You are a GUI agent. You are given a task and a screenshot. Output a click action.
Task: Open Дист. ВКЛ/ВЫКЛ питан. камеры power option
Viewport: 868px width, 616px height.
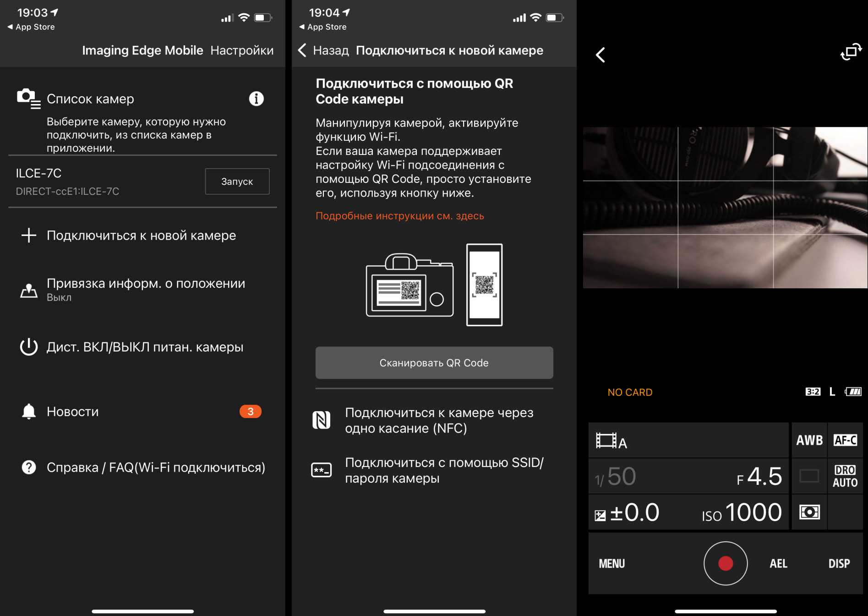pyautogui.click(x=144, y=347)
